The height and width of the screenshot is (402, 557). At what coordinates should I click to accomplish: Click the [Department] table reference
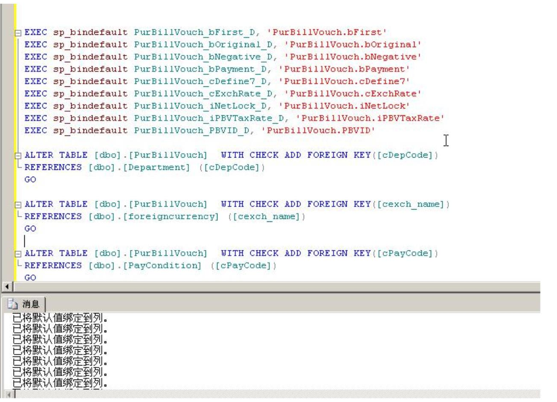pos(156,167)
